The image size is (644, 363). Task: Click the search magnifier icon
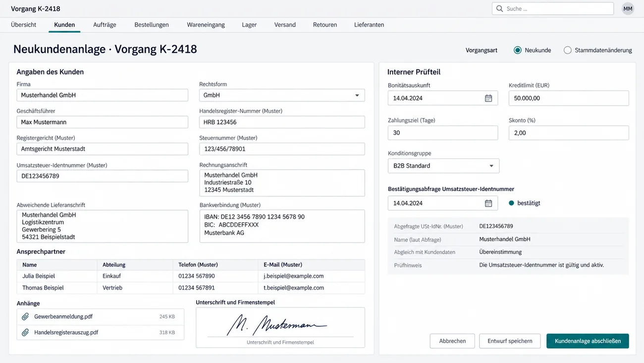499,8
